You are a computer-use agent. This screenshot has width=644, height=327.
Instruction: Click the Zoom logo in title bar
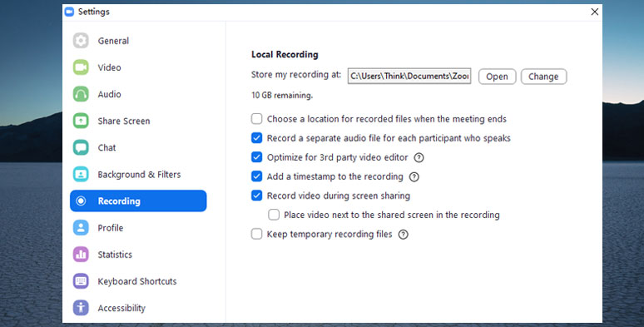(x=69, y=12)
